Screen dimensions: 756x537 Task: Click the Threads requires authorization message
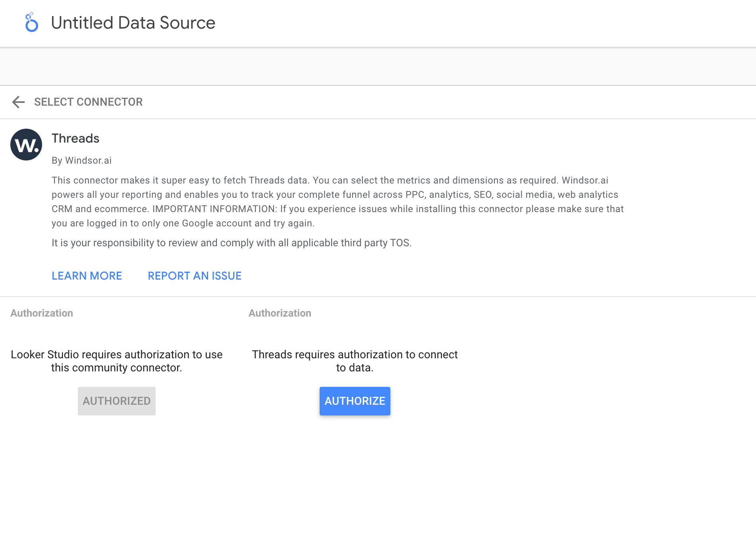[355, 361]
